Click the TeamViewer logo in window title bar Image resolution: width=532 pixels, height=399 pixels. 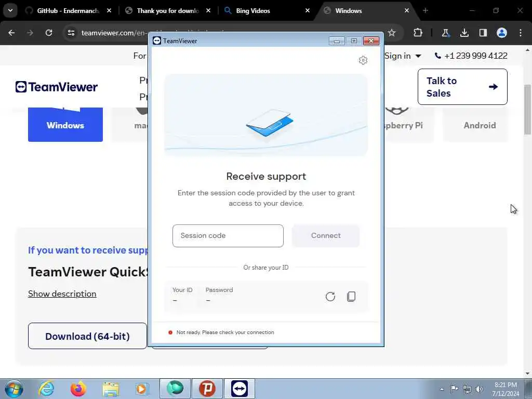click(x=157, y=41)
